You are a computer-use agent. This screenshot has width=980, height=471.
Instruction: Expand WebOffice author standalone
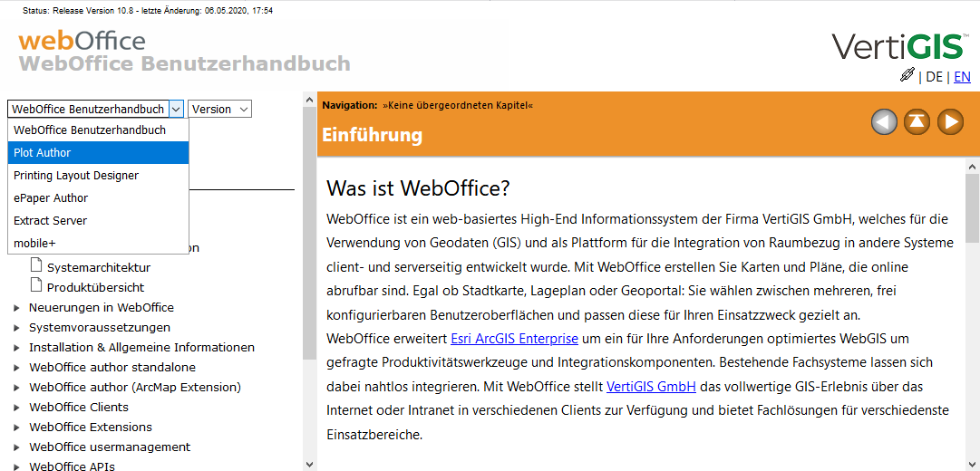click(15, 368)
